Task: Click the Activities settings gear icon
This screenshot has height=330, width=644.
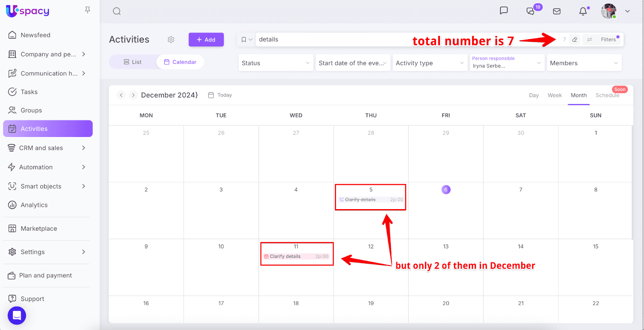Action: pyautogui.click(x=171, y=39)
